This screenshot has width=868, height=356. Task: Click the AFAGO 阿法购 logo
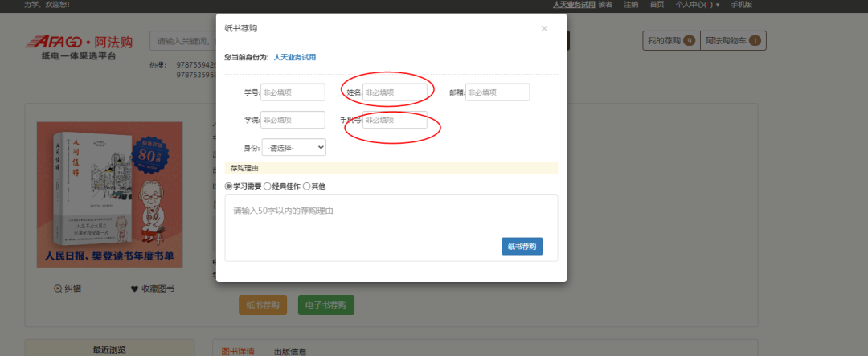(79, 42)
